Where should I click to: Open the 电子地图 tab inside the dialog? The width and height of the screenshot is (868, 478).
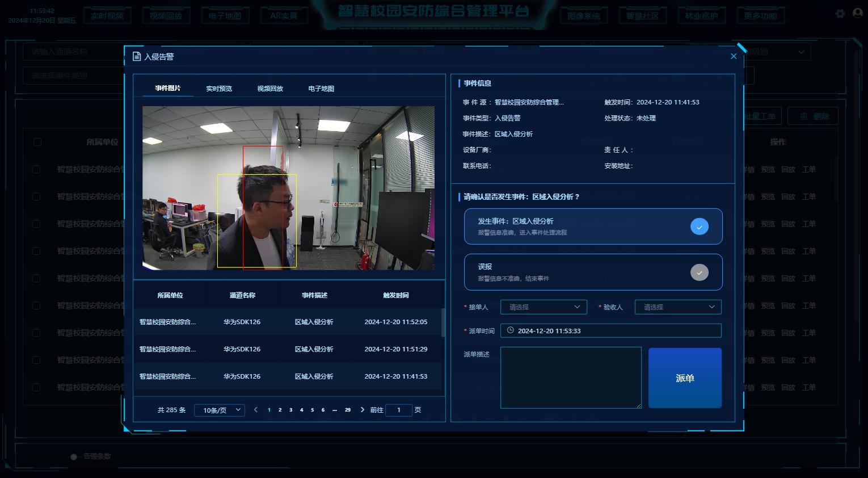click(x=321, y=89)
